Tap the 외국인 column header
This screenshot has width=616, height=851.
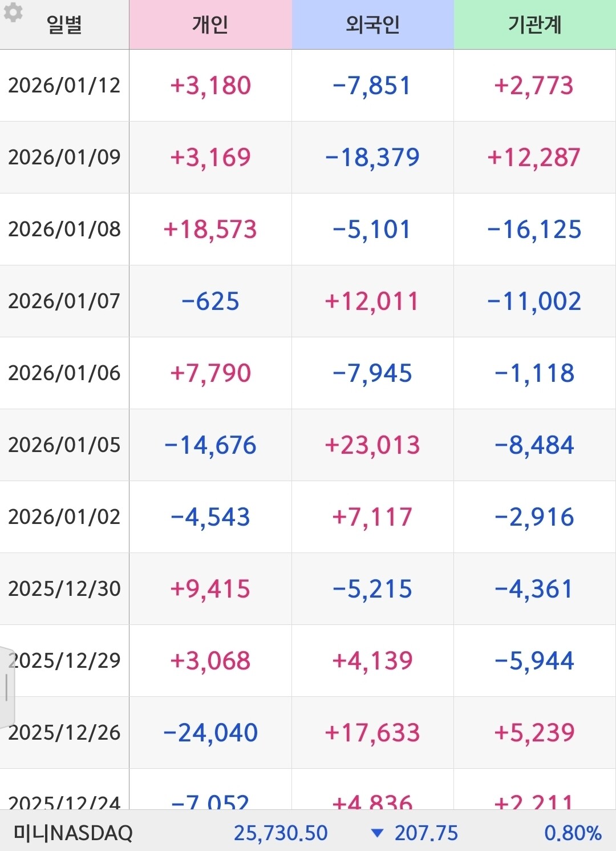click(372, 25)
